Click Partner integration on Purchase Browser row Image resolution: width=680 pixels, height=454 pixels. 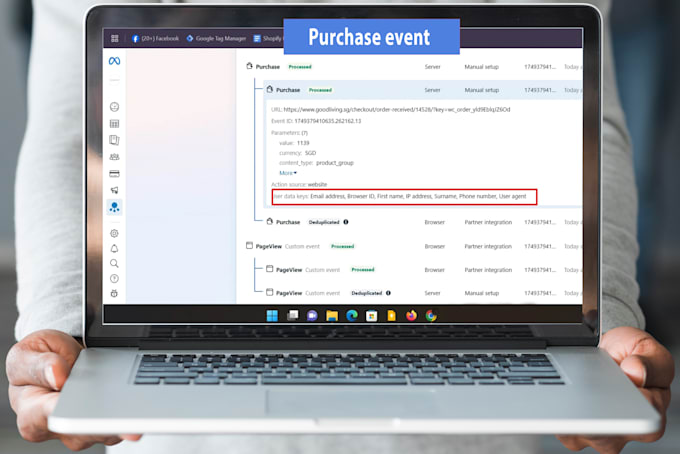click(x=488, y=222)
